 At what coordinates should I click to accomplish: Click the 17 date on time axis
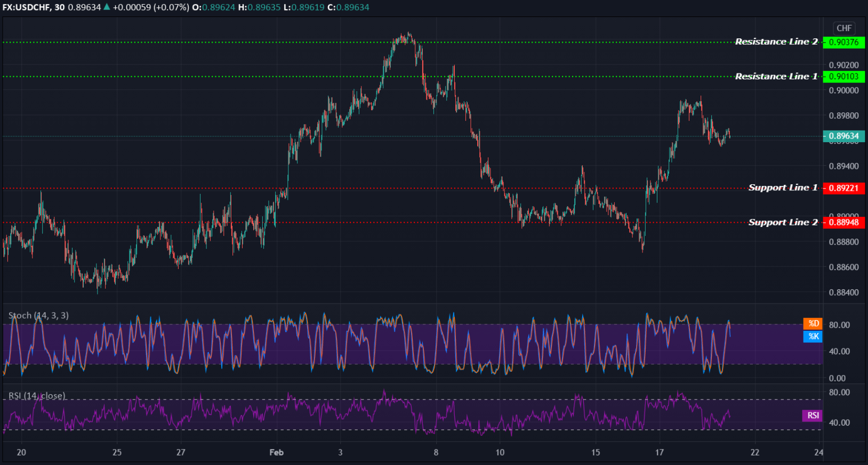coord(660,452)
